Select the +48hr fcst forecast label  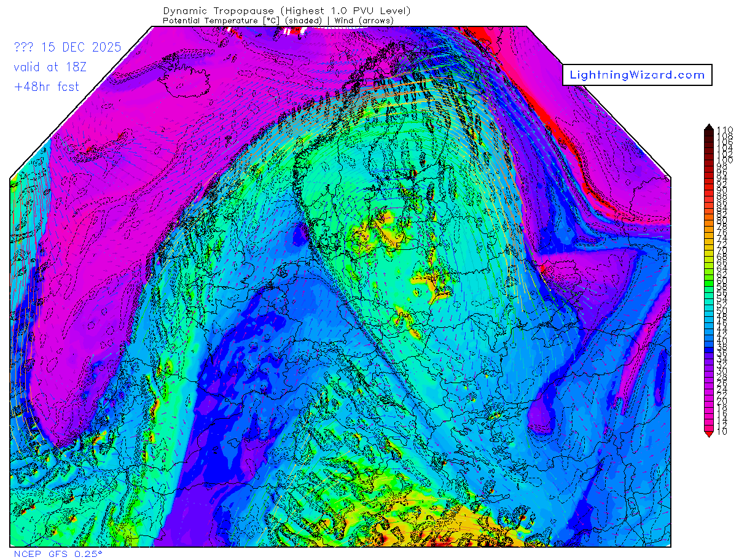point(46,87)
